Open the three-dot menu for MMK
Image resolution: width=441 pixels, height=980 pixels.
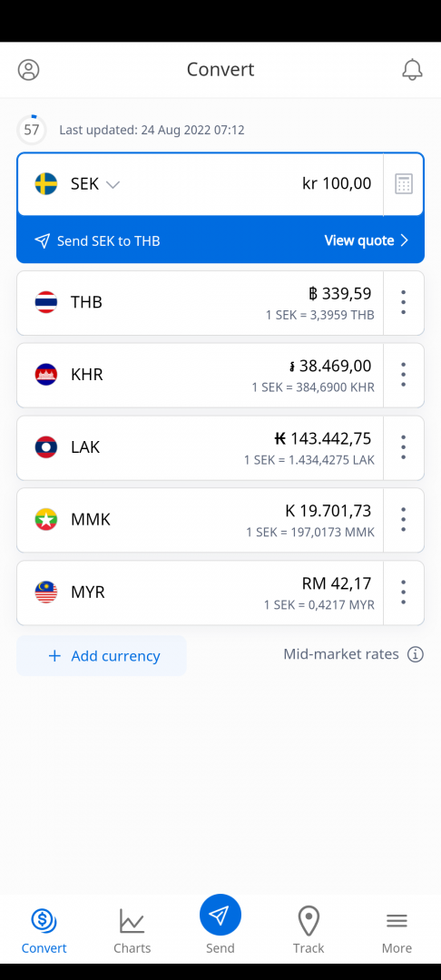coord(404,520)
